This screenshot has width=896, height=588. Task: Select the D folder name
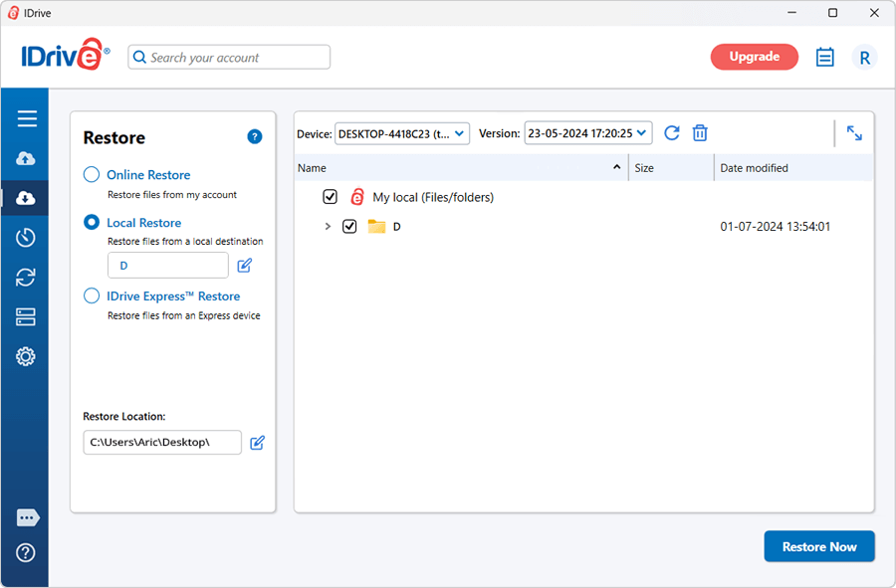(396, 227)
